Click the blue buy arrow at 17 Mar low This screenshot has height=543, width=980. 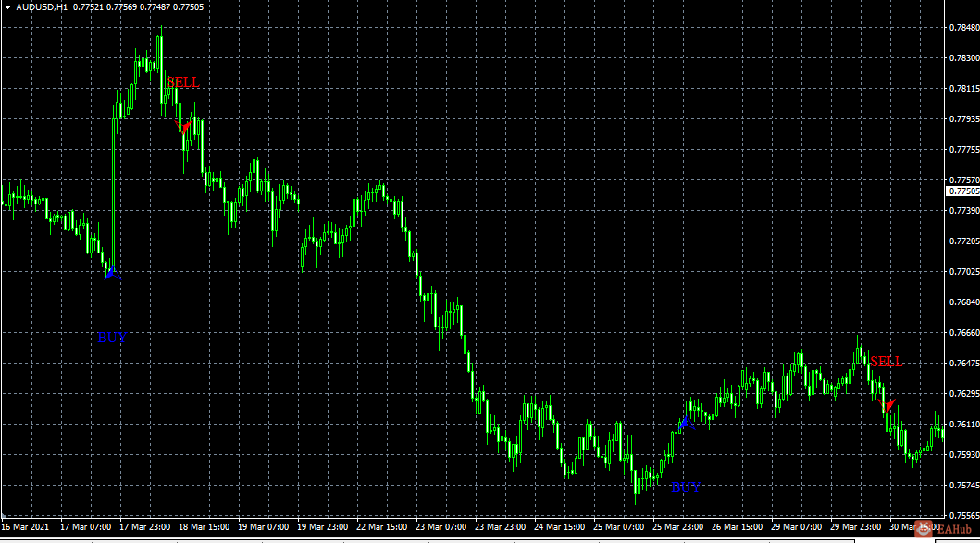(x=113, y=273)
